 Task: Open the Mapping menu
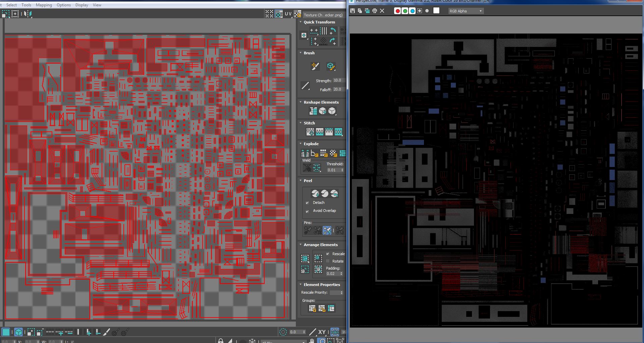point(44,5)
